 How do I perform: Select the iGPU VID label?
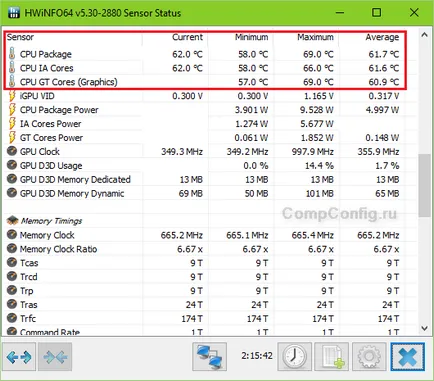(37, 96)
